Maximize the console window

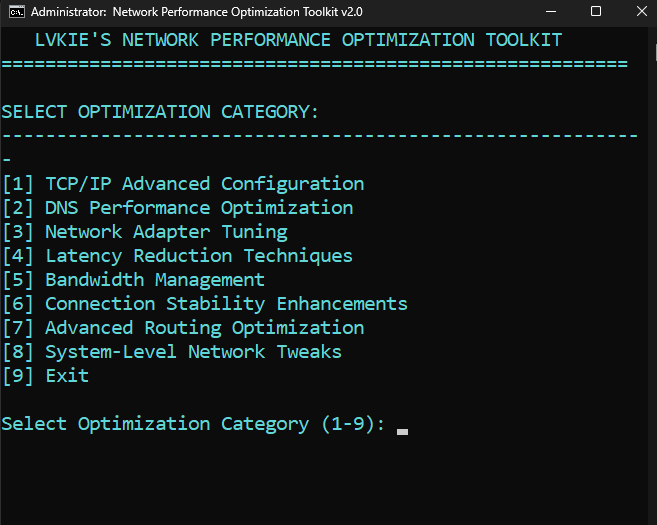pyautogui.click(x=595, y=12)
